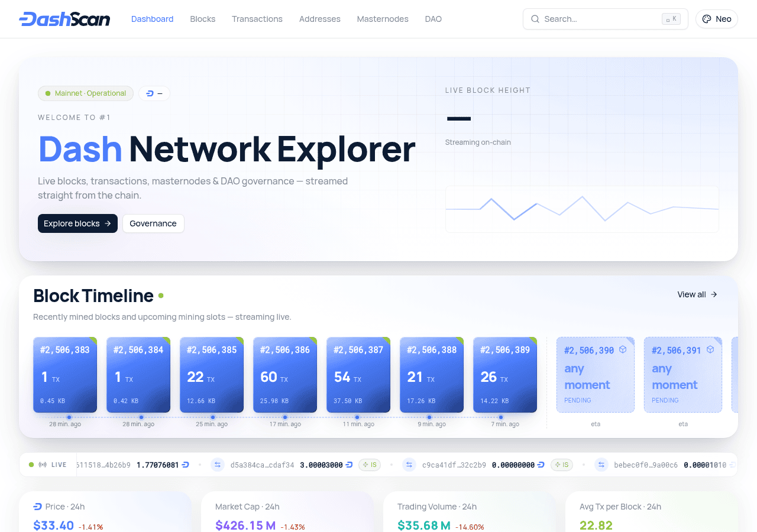The height and width of the screenshot is (532, 757).
Task: Go to the Transactions nav tab
Action: point(257,19)
